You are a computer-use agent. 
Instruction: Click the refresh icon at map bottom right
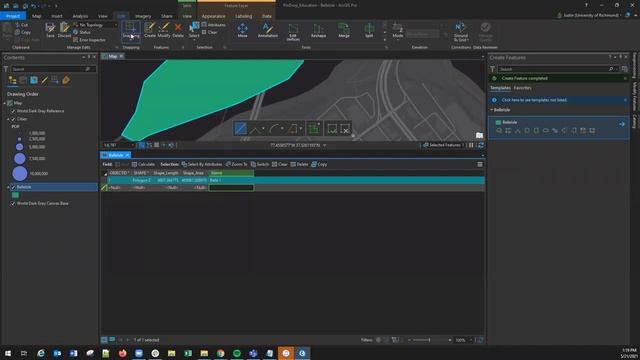[481, 145]
